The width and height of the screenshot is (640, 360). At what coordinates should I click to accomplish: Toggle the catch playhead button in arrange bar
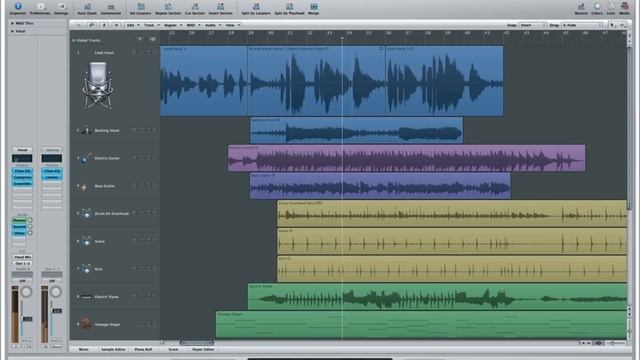coord(104,25)
